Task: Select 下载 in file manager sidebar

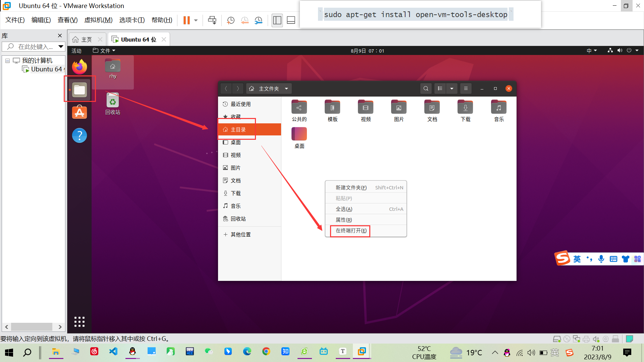Action: 250,193
